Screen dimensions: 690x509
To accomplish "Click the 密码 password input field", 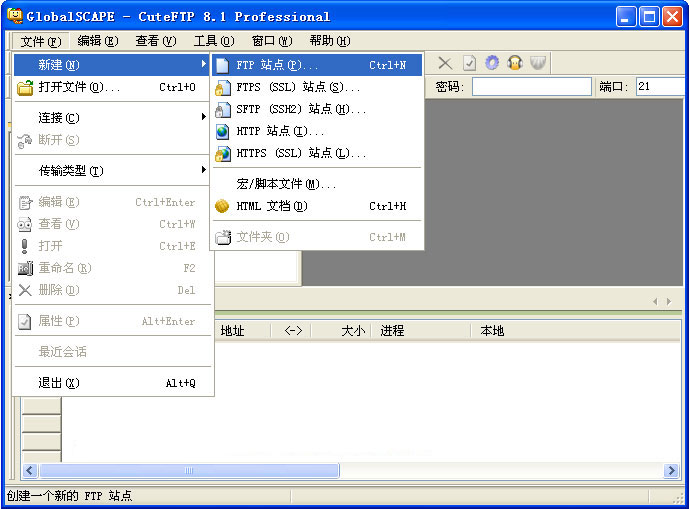I will pos(531,87).
